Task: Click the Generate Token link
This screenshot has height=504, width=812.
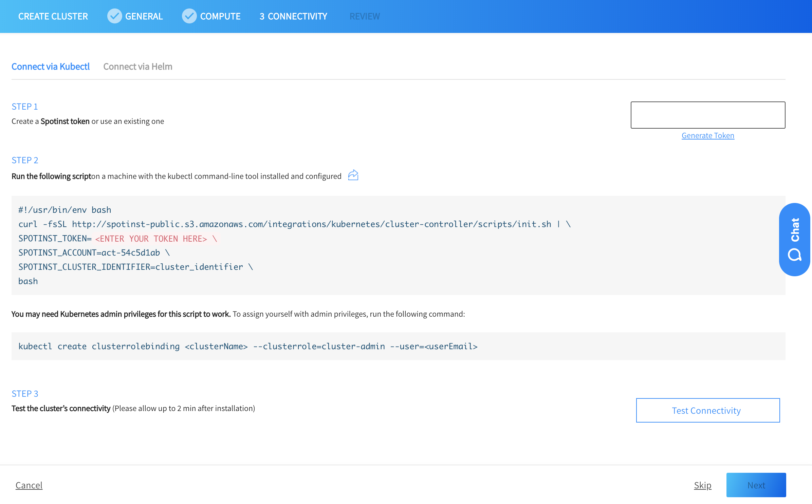Action: tap(708, 135)
